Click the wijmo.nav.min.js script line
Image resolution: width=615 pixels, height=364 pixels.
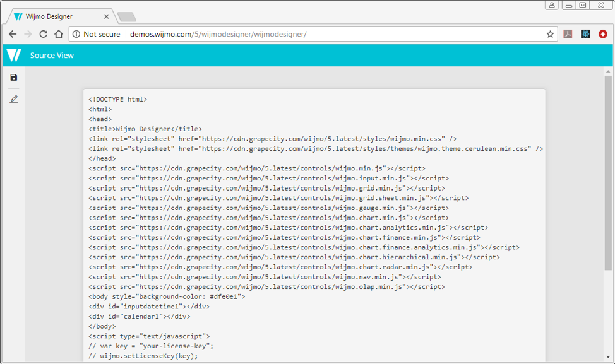click(265, 277)
